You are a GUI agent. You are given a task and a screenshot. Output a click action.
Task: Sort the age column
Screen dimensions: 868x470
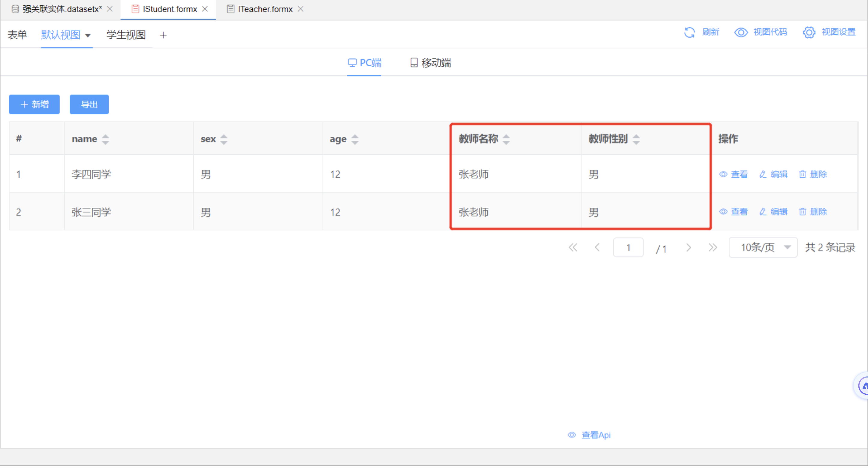point(355,139)
